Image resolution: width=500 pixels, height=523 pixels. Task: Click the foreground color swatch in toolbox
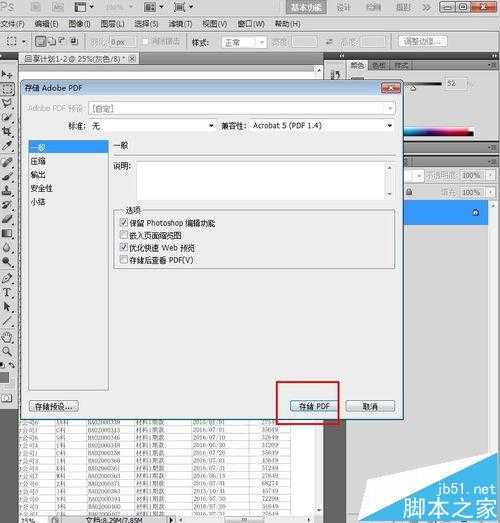click(x=4, y=378)
